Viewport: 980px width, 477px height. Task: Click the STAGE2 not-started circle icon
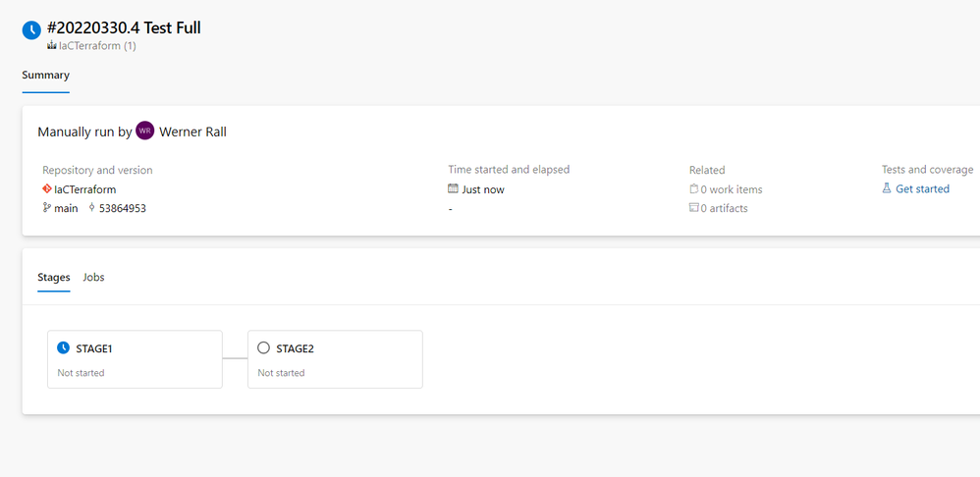[x=263, y=347]
